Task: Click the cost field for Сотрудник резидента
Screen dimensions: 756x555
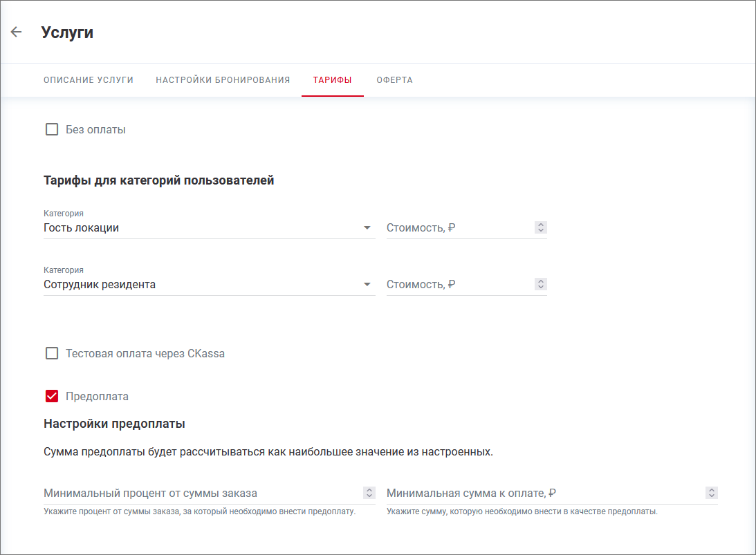Action: click(457, 285)
